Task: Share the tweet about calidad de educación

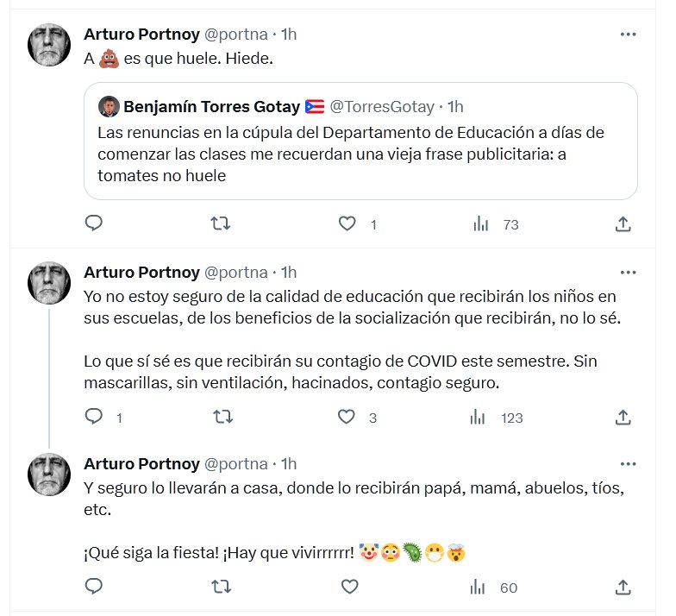Action: point(623,418)
